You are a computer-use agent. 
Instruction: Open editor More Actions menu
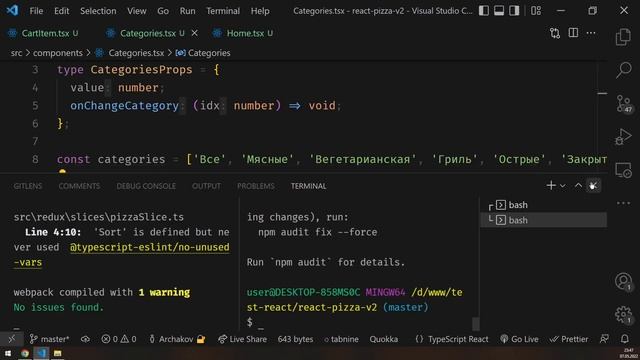[591, 33]
